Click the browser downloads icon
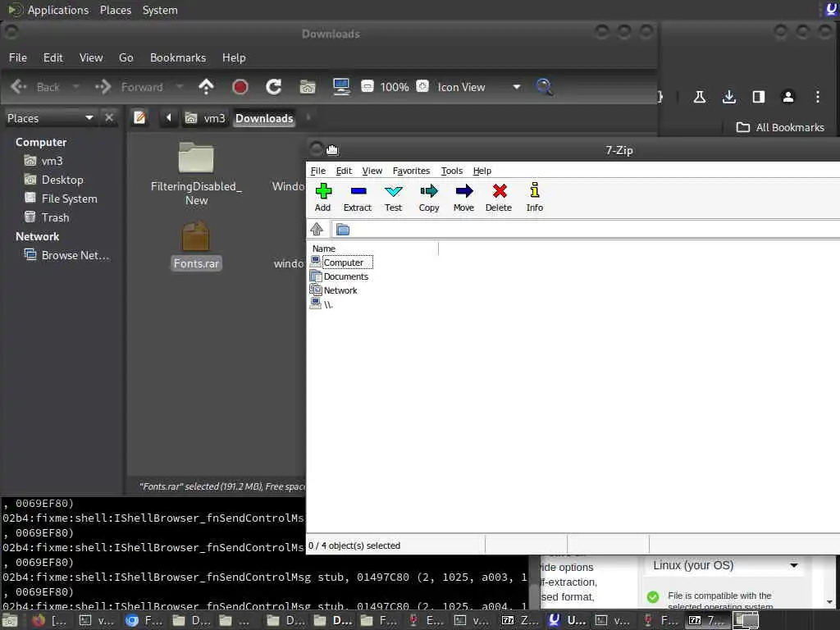 728,97
